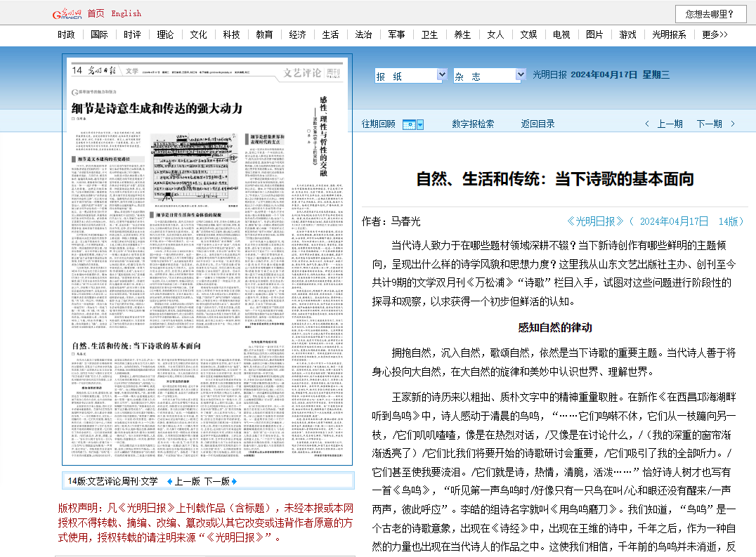The image size is (756, 557).
Task: Click 返回目录 to return to contents
Action: coord(537,124)
